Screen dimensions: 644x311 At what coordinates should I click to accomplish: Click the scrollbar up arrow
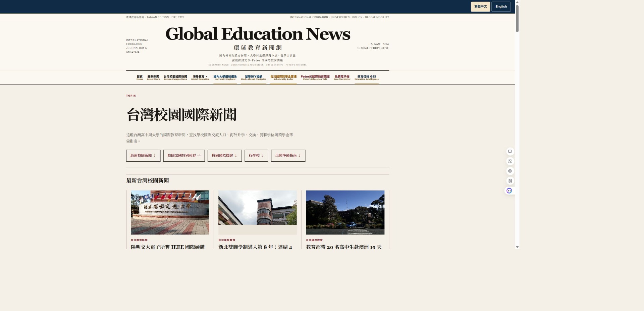point(517,2)
